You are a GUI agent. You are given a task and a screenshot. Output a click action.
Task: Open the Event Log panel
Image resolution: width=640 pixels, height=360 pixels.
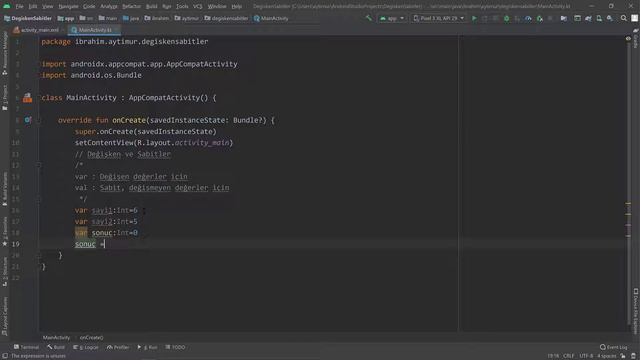coord(613,347)
